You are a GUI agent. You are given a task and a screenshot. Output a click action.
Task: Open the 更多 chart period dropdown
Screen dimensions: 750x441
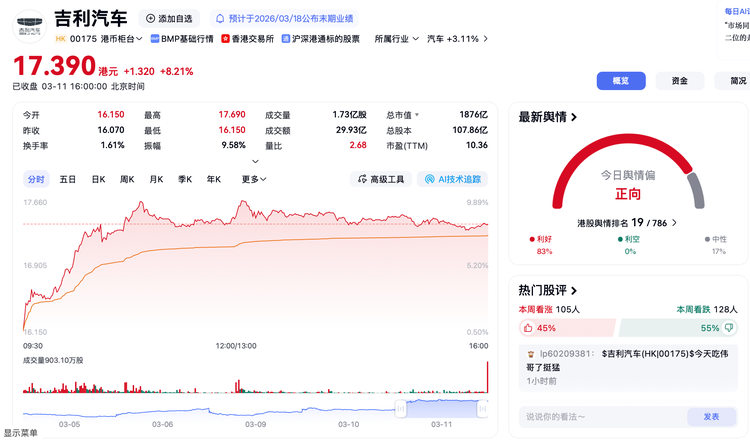point(254,179)
